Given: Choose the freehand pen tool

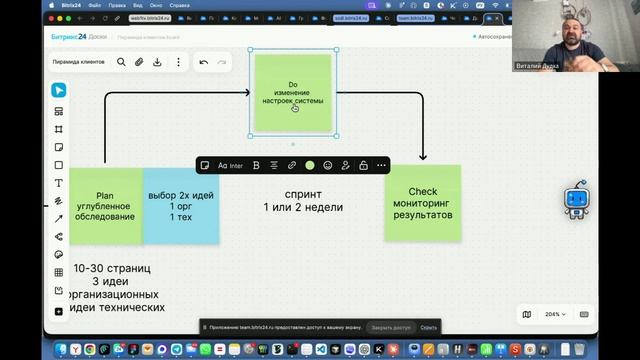Looking at the screenshot, I should pyautogui.click(x=59, y=201).
